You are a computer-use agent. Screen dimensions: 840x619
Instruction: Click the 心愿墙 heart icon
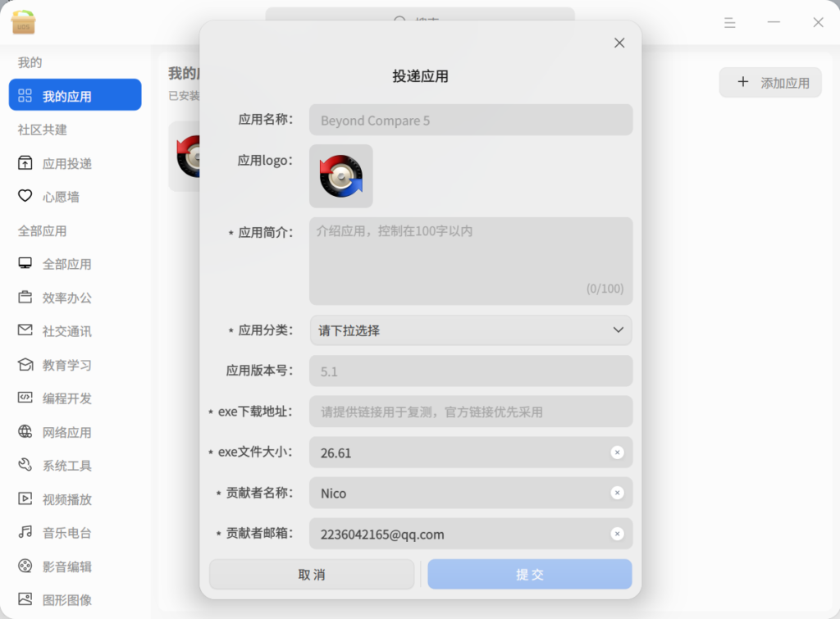pos(25,197)
